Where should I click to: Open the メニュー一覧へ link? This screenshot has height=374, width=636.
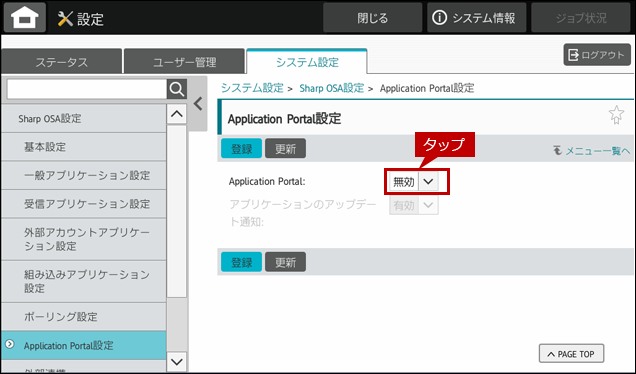tap(592, 151)
